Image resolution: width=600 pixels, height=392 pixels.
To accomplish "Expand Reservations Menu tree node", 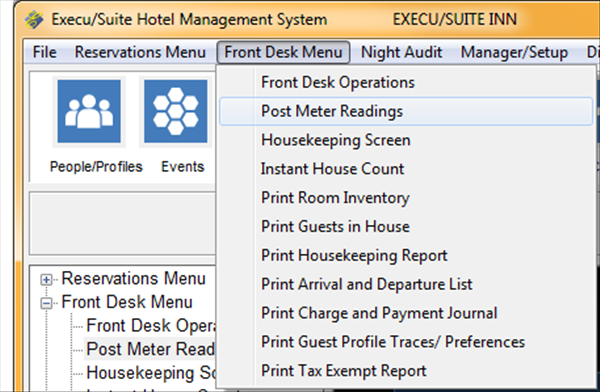I will pos(46,280).
